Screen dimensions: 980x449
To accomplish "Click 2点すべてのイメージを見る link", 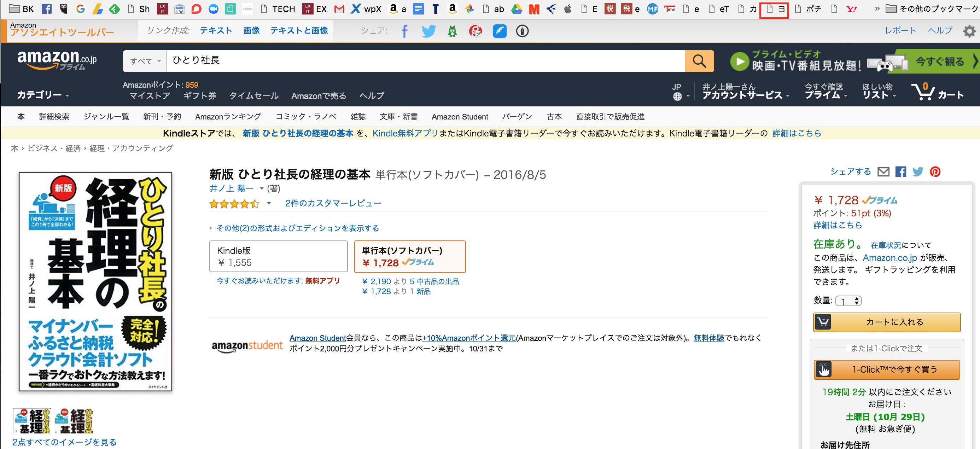I will pos(64,442).
